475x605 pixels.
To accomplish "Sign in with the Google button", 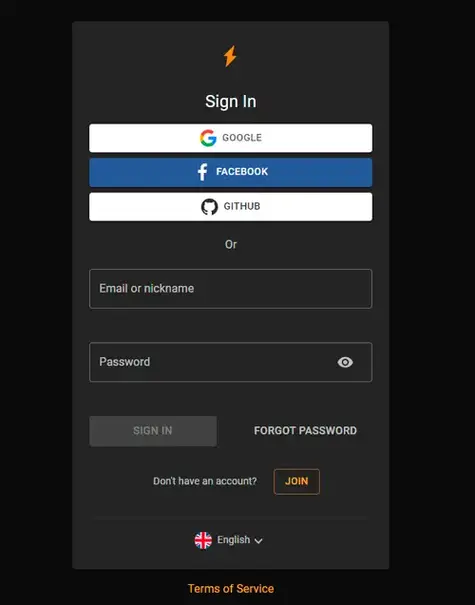I will click(231, 138).
